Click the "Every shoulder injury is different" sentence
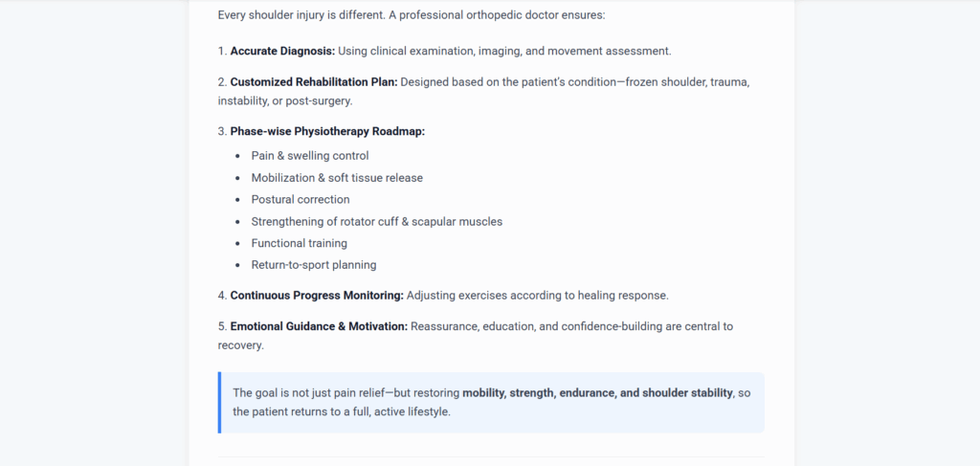Screen dimensions: 980x466 306,15
